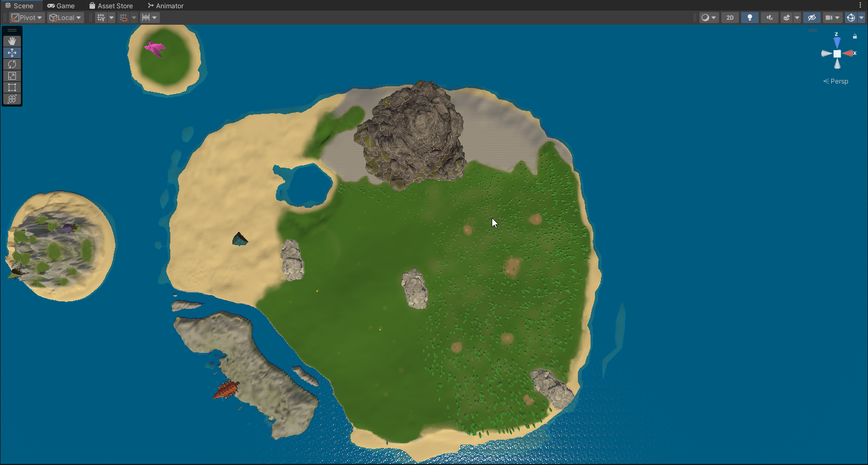Open the Local handle rotation dropdown
Viewport: 868px width, 465px height.
tap(65, 18)
